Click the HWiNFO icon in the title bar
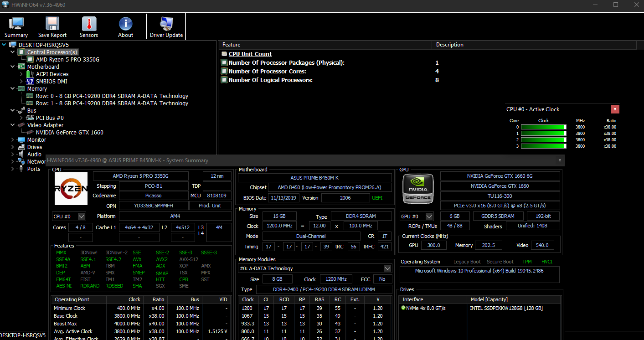The width and height of the screenshot is (644, 340). pyautogui.click(x=5, y=5)
